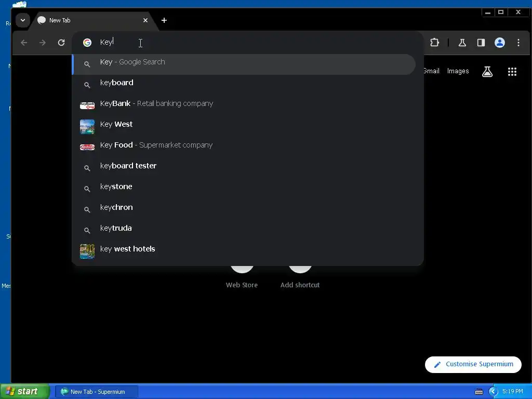532x399 pixels.
Task: Toggle the side panel icon
Action: pyautogui.click(x=481, y=43)
